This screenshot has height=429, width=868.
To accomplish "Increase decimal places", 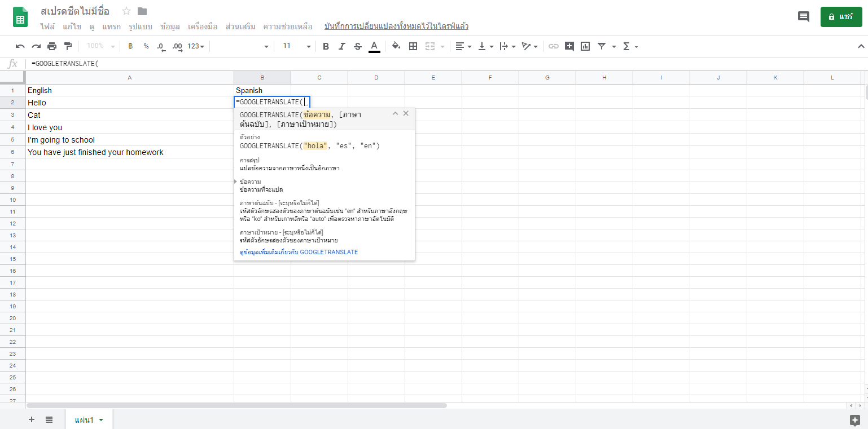I will click(177, 46).
